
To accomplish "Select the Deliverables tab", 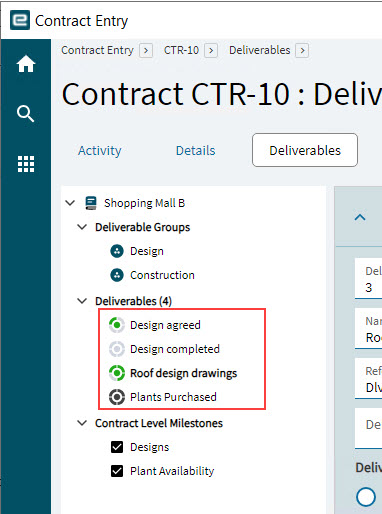I will (305, 150).
